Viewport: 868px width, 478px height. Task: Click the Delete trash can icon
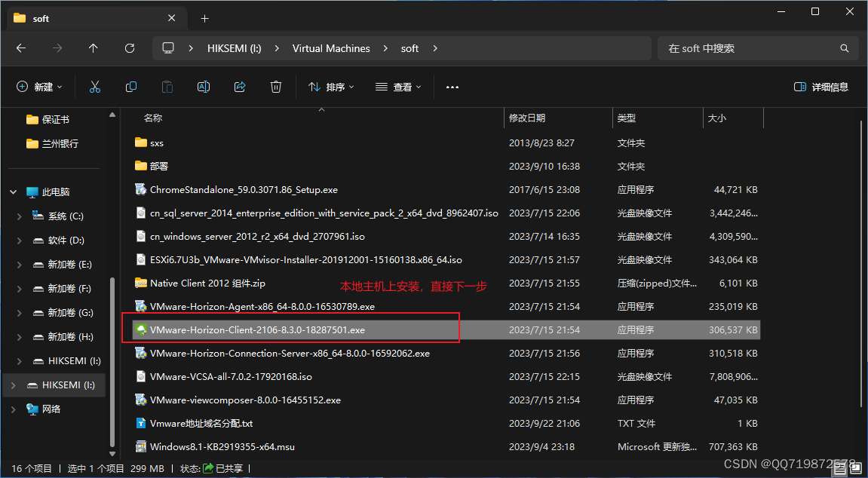[x=276, y=87]
